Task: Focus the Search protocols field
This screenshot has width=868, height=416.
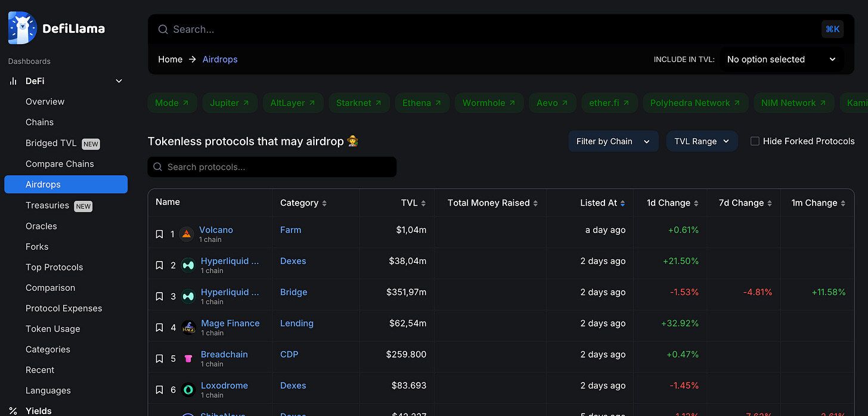Action: click(x=272, y=167)
